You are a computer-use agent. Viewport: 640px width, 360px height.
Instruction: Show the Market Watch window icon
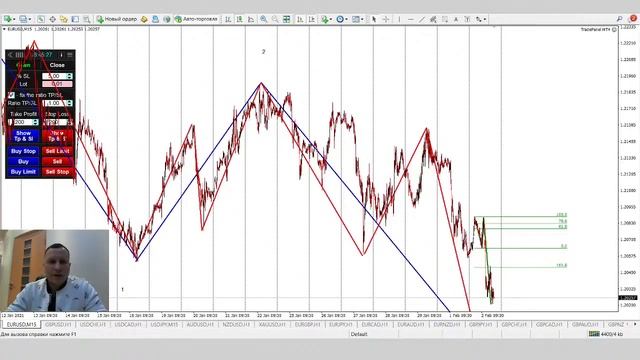[x=41, y=19]
